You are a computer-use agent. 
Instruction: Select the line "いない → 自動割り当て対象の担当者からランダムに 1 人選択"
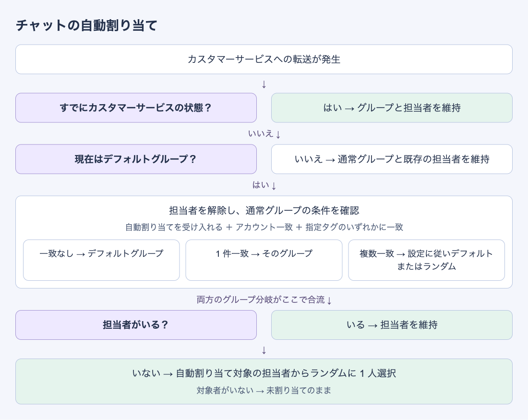pos(264,373)
